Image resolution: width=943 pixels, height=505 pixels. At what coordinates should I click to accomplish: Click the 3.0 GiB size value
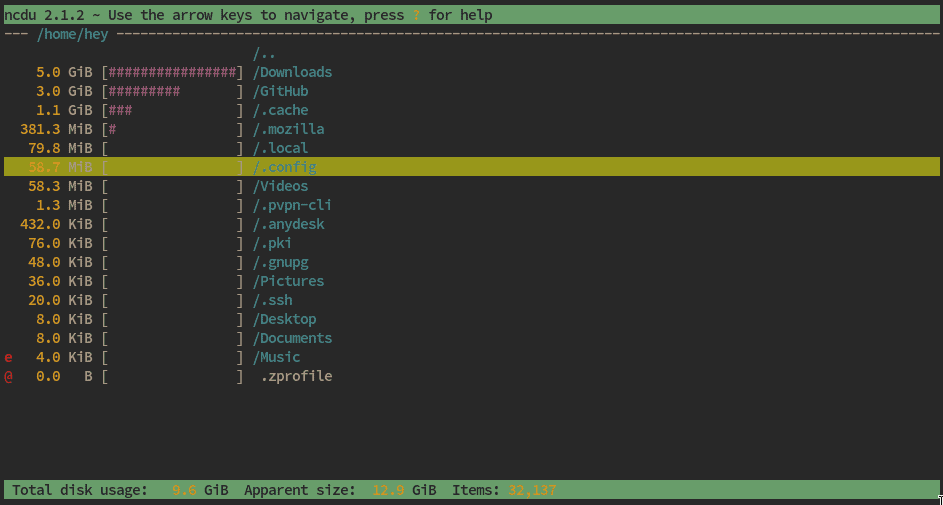(64, 91)
